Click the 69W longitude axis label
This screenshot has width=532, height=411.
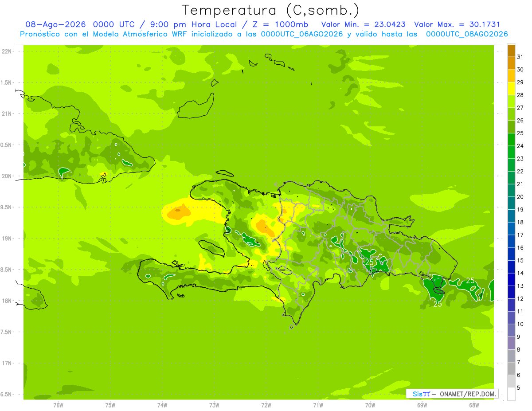[422, 405]
